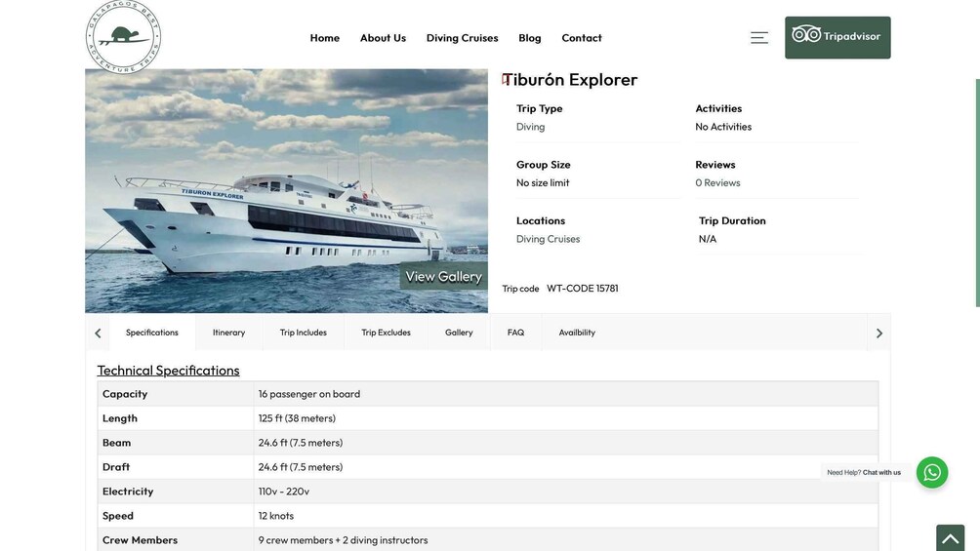The width and height of the screenshot is (980, 551).
Task: Select the Specifications tab
Action: (152, 333)
